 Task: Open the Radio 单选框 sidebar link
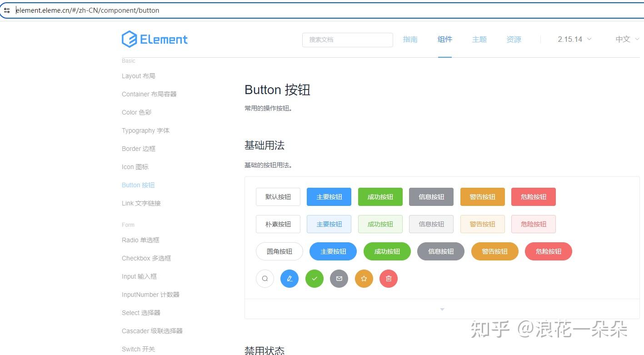click(x=140, y=240)
